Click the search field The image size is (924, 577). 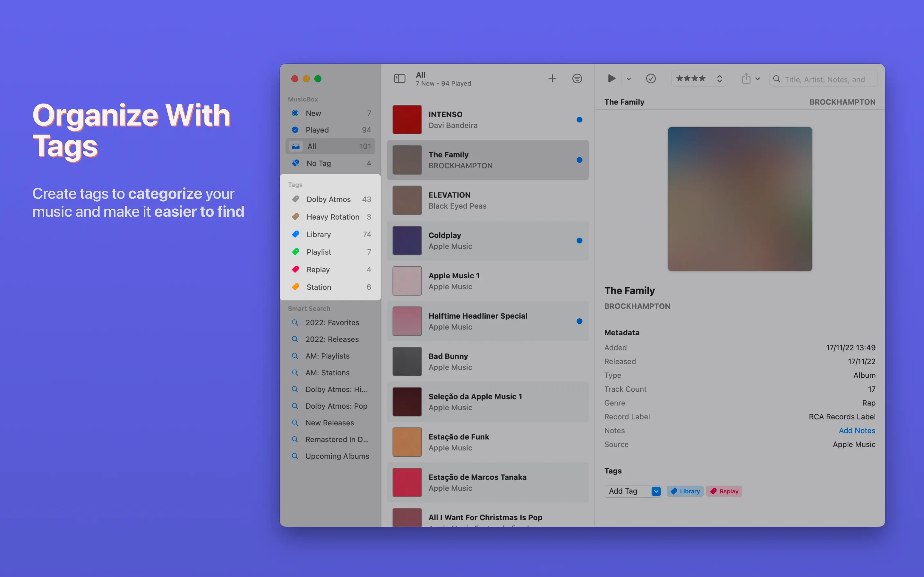tap(825, 79)
